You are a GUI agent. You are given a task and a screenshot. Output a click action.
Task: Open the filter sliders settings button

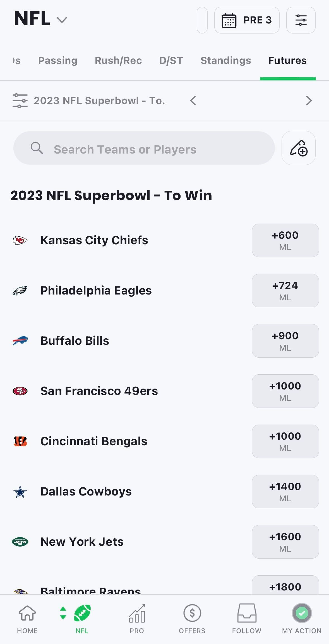[301, 20]
